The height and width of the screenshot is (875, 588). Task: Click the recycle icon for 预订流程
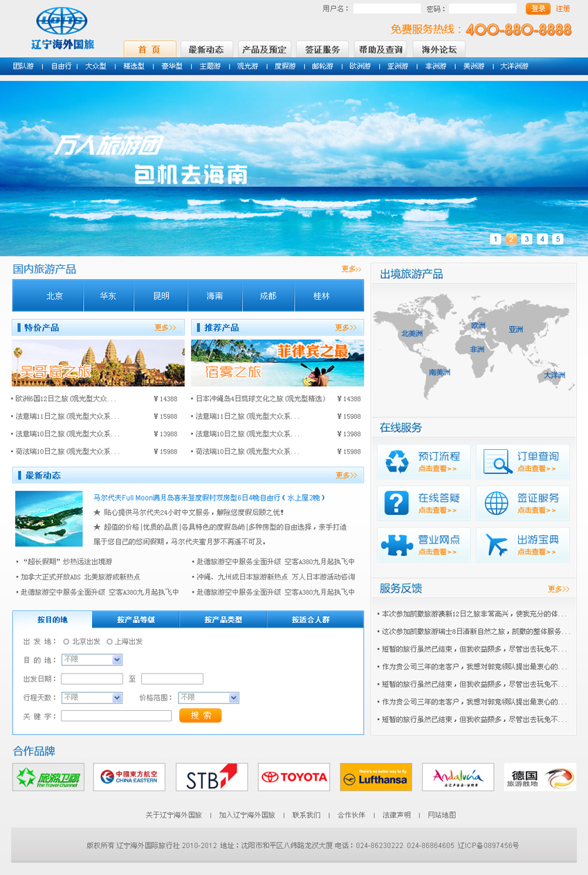pyautogui.click(x=397, y=462)
